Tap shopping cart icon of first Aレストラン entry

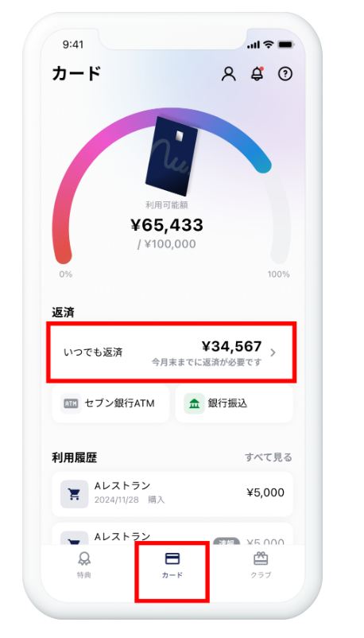click(x=75, y=494)
